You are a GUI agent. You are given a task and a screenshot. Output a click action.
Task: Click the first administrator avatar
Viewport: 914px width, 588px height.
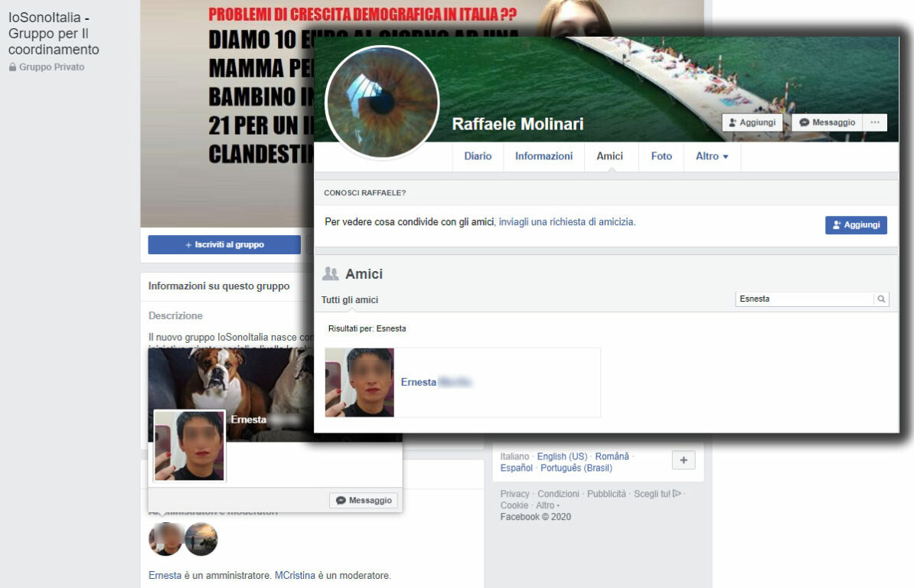tap(166, 539)
